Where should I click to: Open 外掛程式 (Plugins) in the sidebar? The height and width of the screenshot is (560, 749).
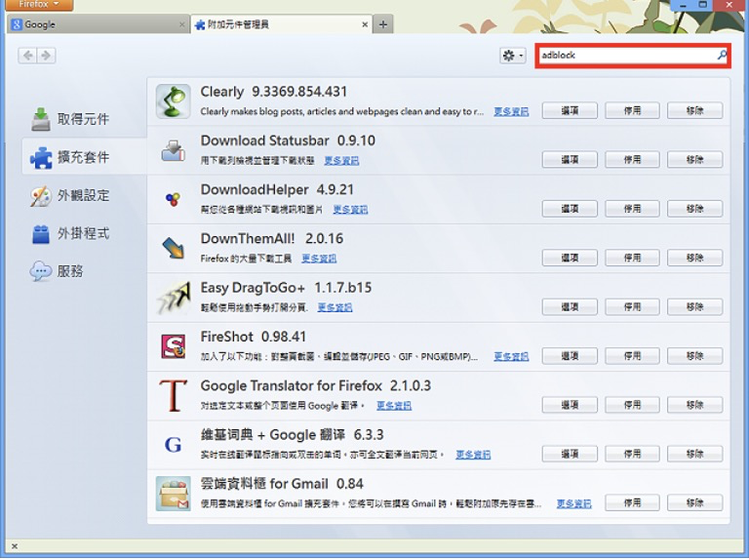[70, 233]
